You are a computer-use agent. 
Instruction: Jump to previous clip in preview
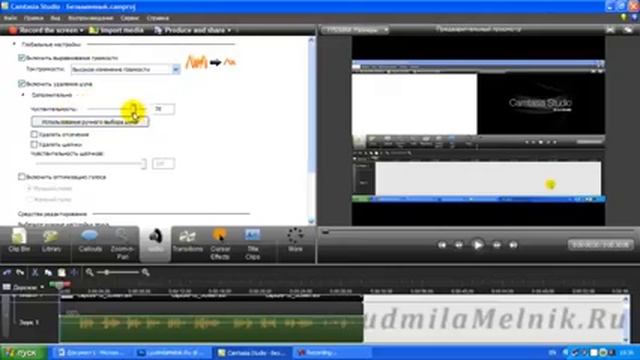coord(442,245)
